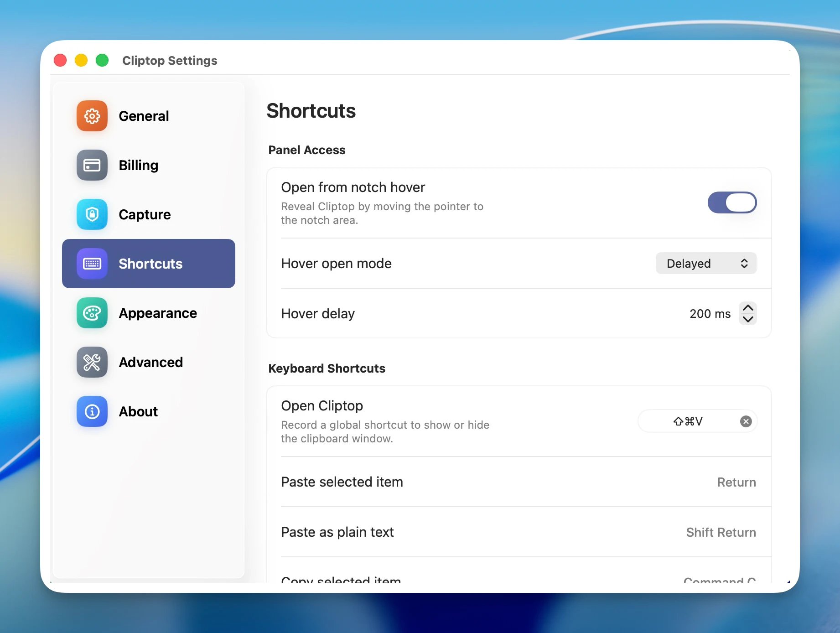The image size is (840, 633).
Task: Click the Advanced tools icon
Action: click(x=92, y=362)
